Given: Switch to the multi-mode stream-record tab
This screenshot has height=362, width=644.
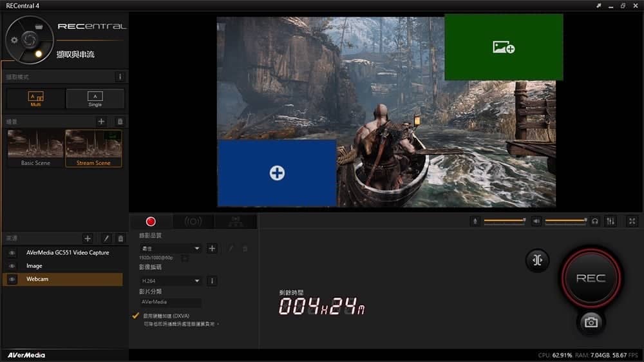Looking at the screenshot, I should [x=236, y=222].
